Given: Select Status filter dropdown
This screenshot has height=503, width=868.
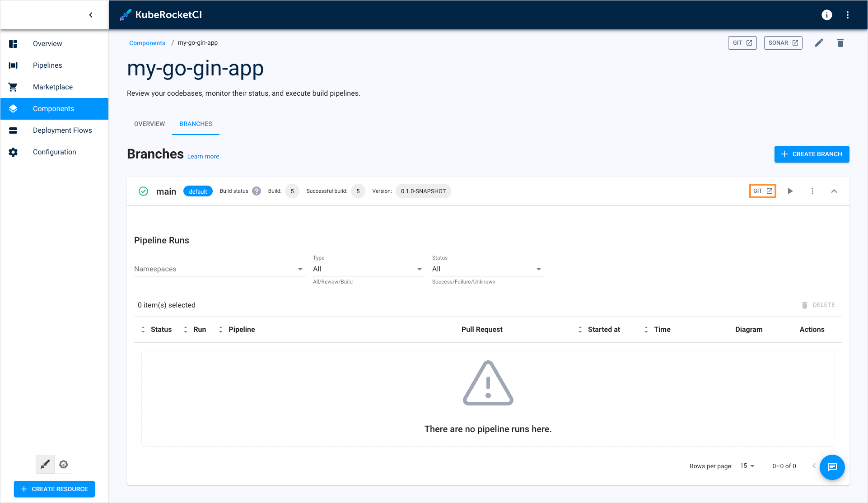Looking at the screenshot, I should pos(485,269).
